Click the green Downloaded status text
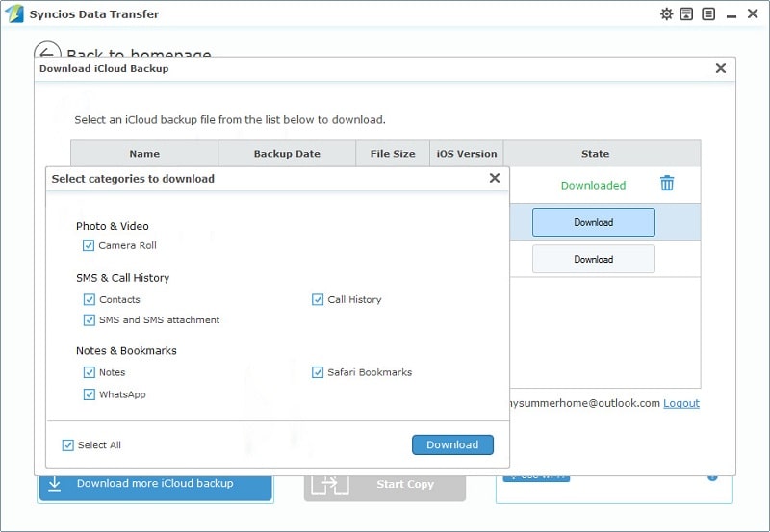The image size is (770, 532). pyautogui.click(x=593, y=186)
